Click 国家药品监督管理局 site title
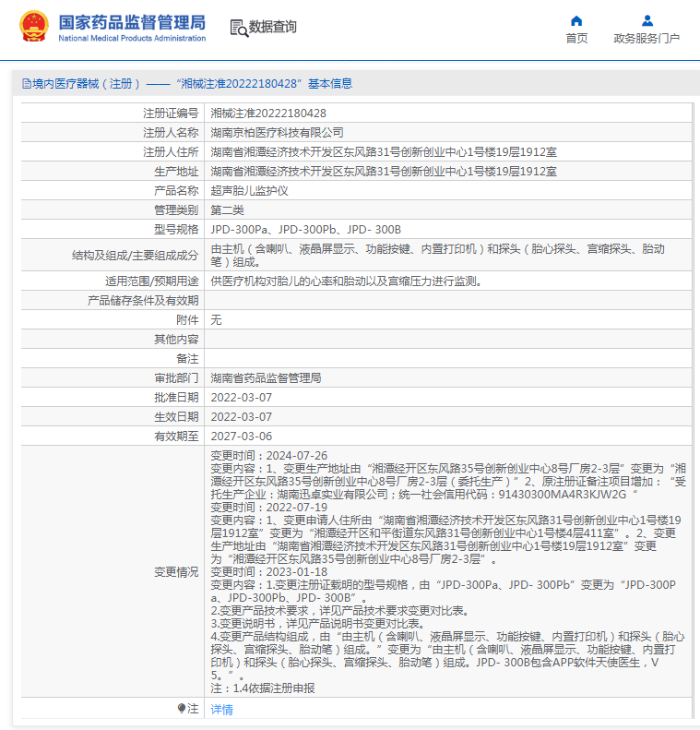Image resolution: width=700 pixels, height=730 pixels. (x=132, y=22)
